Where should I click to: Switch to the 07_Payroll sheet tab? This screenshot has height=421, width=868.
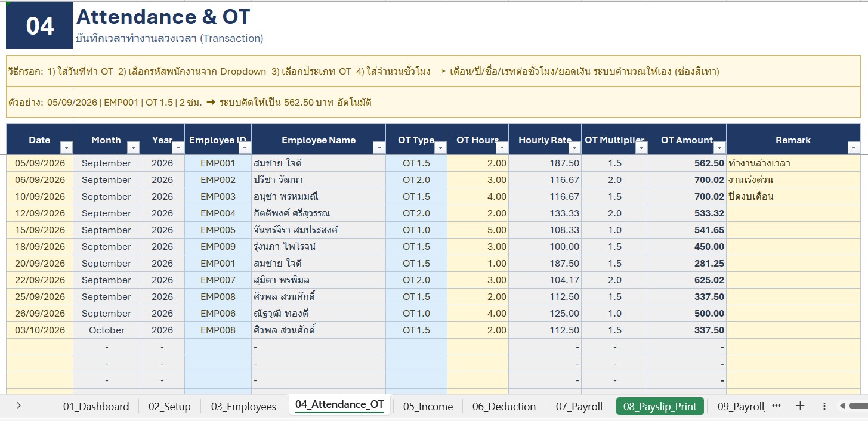[x=579, y=407]
